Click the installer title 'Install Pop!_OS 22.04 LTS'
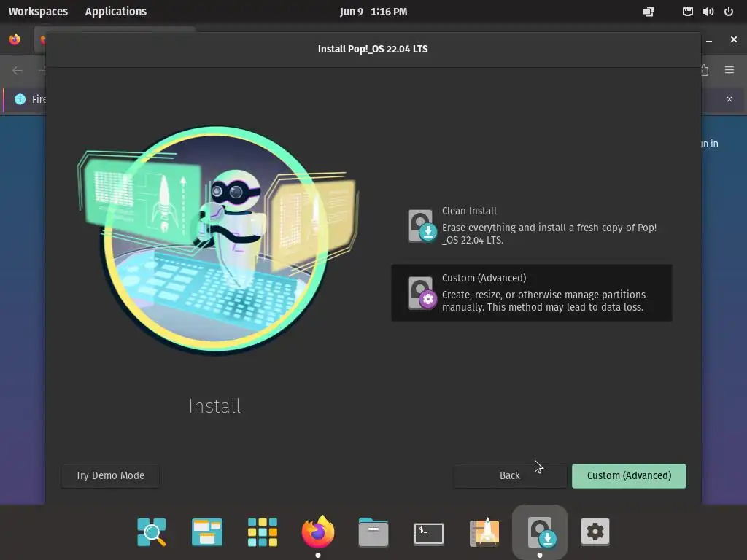The image size is (747, 560). click(373, 49)
